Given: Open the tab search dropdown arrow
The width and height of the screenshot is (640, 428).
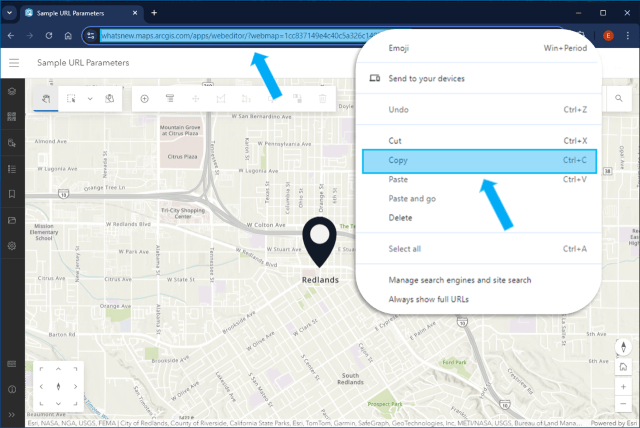Looking at the screenshot, I should click(x=9, y=13).
